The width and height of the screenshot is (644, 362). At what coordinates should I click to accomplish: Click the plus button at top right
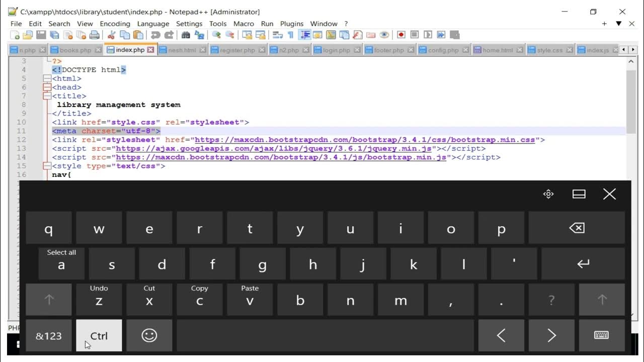(x=605, y=24)
